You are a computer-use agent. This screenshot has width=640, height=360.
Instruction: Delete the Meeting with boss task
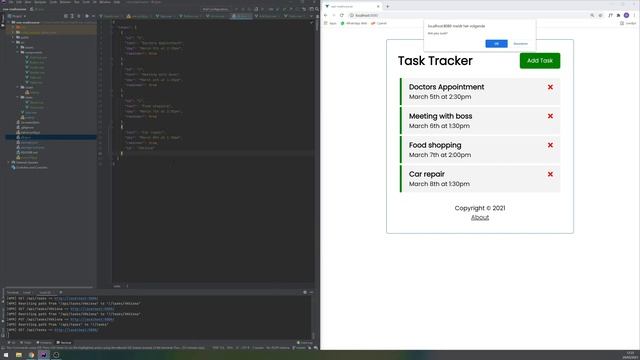(x=550, y=116)
